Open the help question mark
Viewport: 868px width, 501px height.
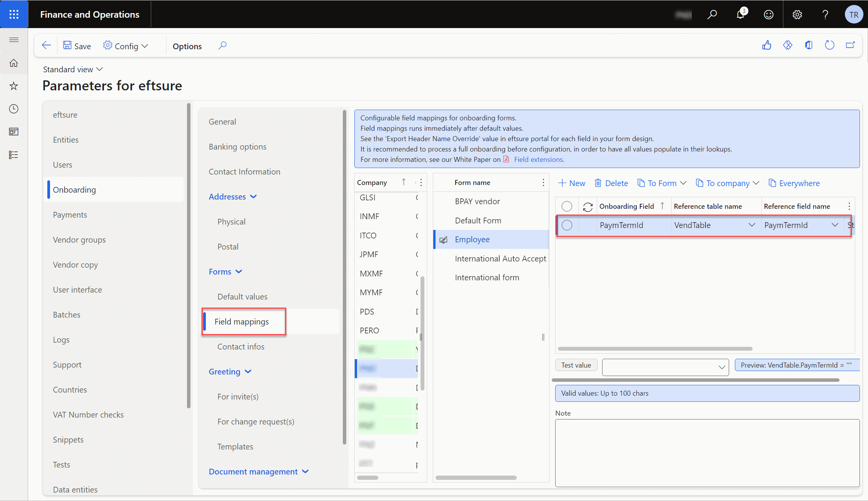click(825, 15)
